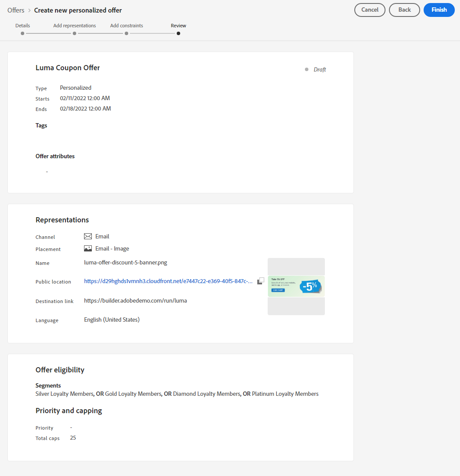Click start date 02/11/2022 12:00 AM
This screenshot has width=460, height=476.
85,98
